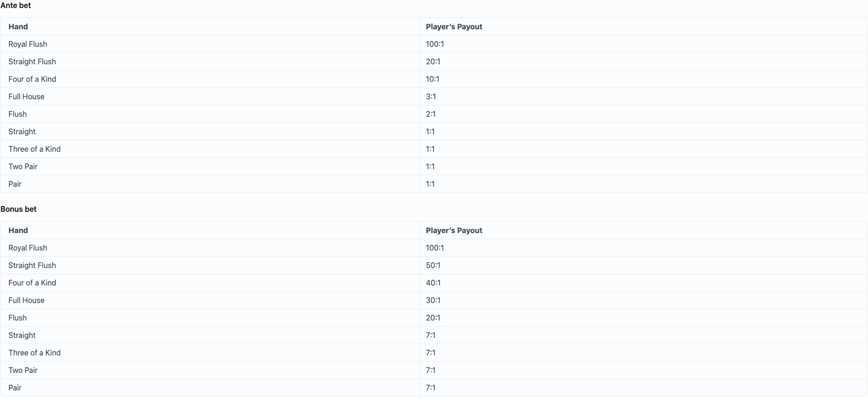The image size is (868, 398).
Task: Select Four of a Kind in the Ante table
Action: 32,79
